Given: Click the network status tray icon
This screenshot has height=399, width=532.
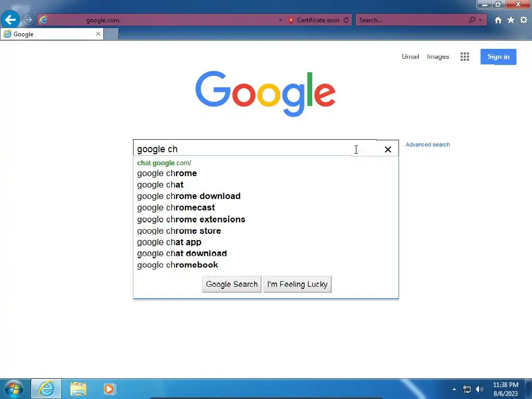Looking at the screenshot, I should point(467,389).
